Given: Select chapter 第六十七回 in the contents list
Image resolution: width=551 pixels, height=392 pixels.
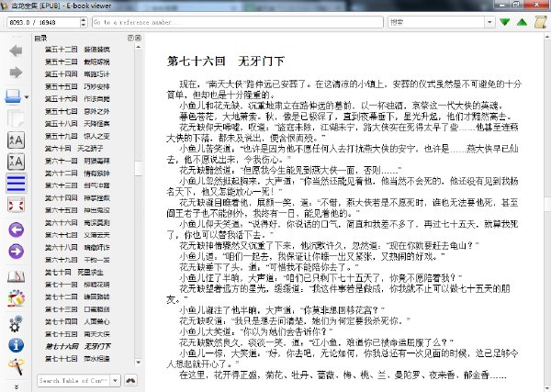Looking at the screenshot, I should [77, 235].
